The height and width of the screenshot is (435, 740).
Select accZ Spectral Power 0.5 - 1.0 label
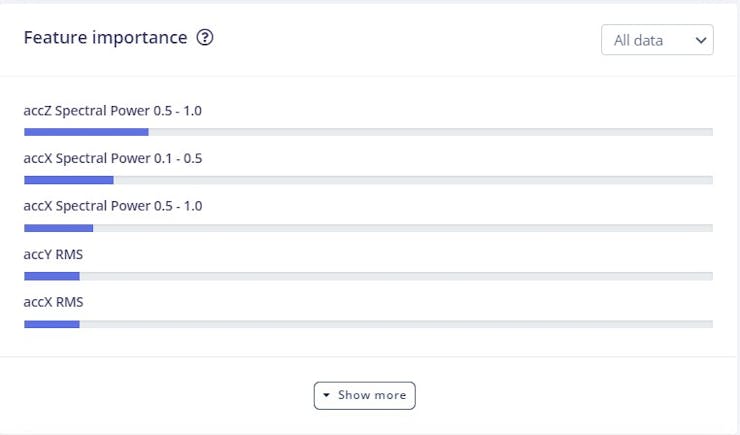tap(112, 110)
